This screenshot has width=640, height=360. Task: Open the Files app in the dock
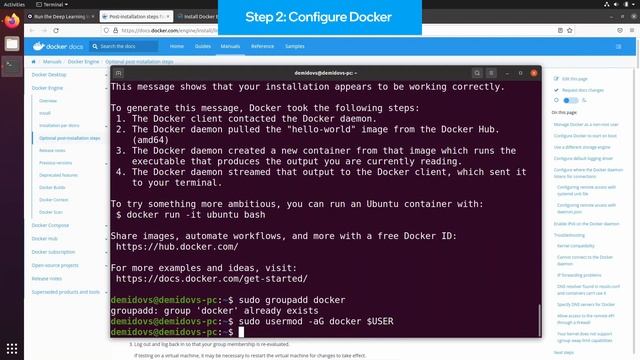tap(12, 44)
